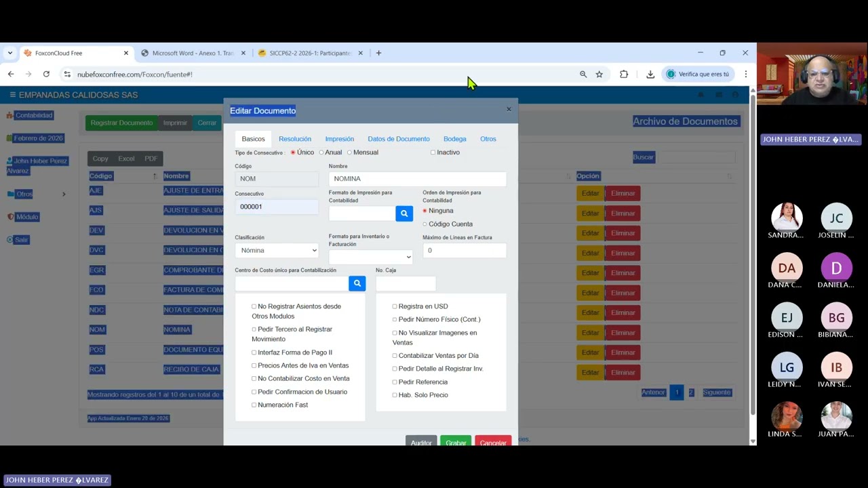Open browser extensions puzzle icon
The width and height of the screenshot is (868, 488).
(624, 74)
